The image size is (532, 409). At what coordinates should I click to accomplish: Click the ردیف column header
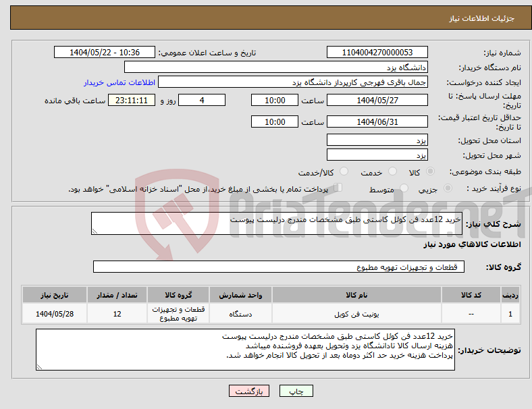coord(510,295)
